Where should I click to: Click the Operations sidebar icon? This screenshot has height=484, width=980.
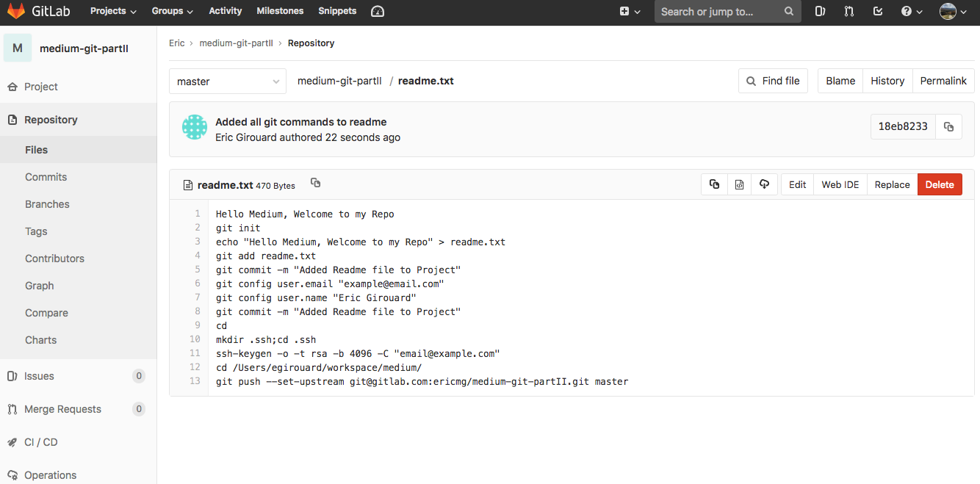click(x=12, y=475)
